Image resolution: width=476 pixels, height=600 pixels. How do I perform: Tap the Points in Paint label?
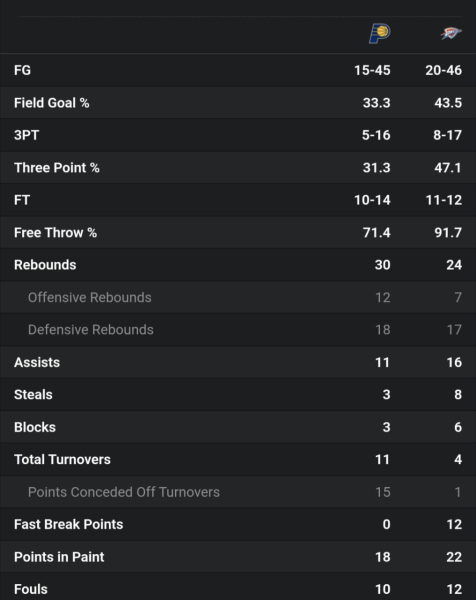click(x=59, y=557)
